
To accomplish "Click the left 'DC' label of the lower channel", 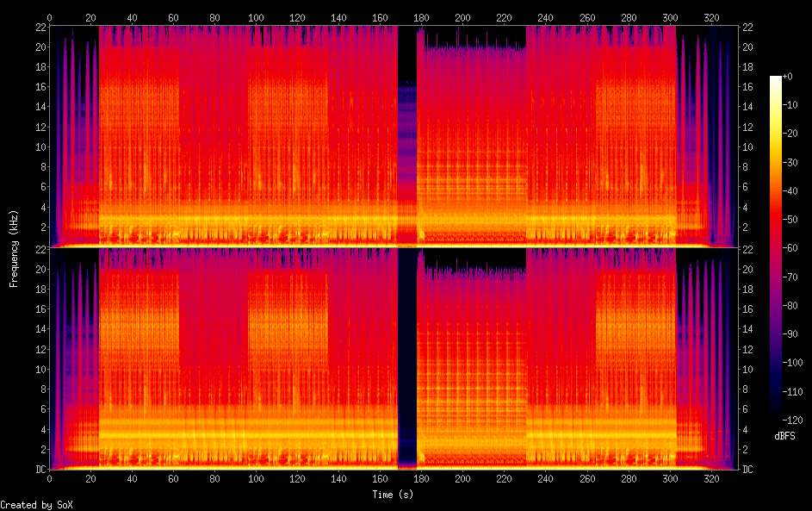I will click(41, 470).
